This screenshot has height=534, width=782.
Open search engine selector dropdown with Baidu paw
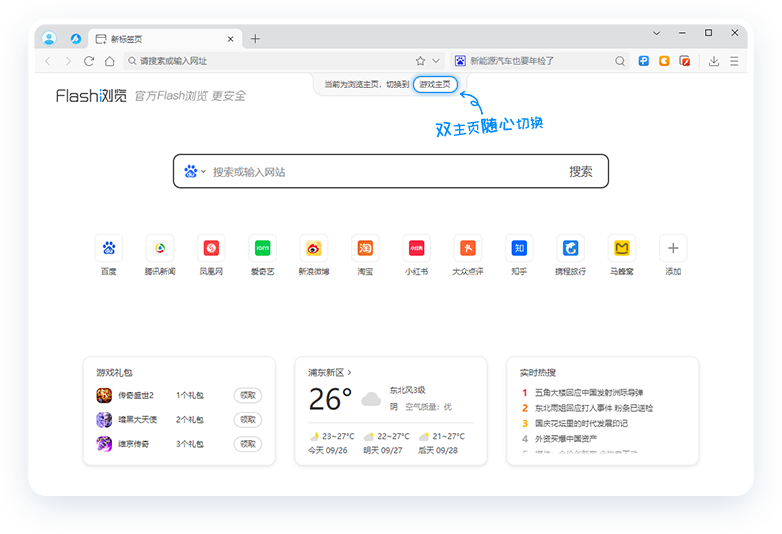pos(195,172)
